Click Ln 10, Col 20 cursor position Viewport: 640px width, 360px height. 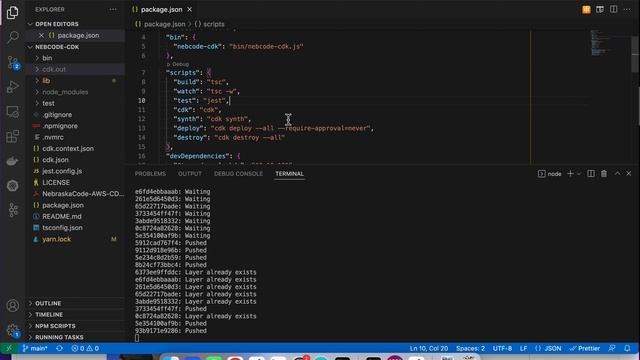(x=429, y=348)
